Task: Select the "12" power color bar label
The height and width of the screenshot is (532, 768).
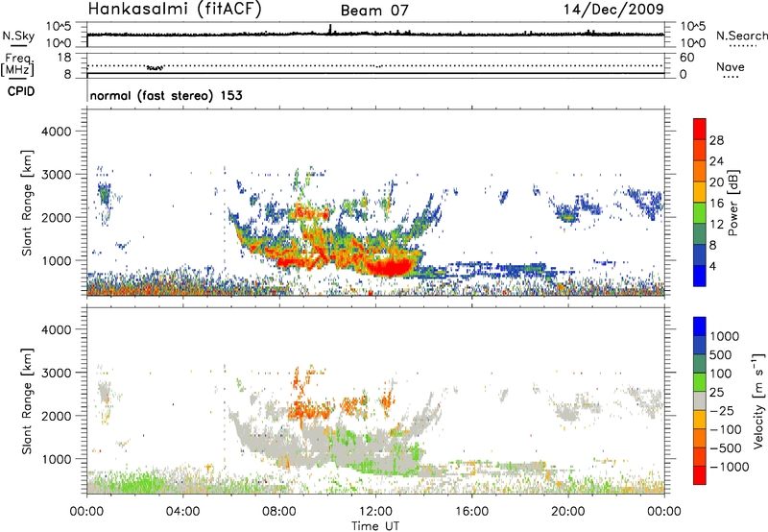Action: click(716, 225)
